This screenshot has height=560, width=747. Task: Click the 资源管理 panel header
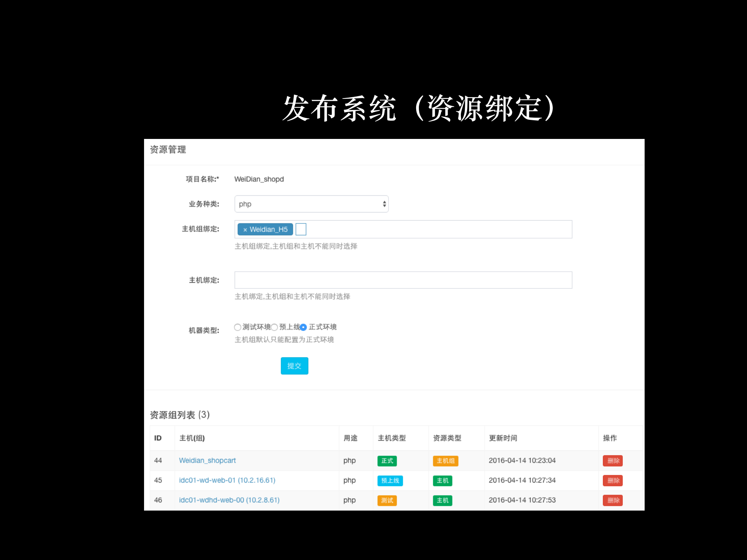coord(168,149)
